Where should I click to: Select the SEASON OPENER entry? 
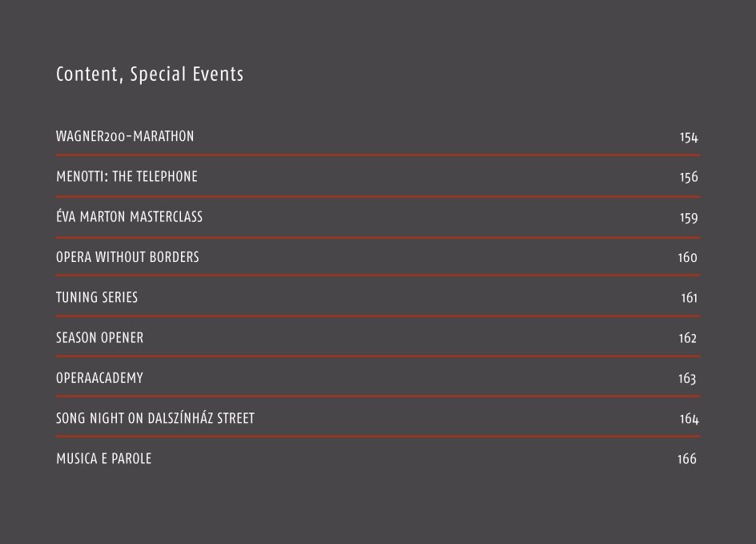[x=100, y=337]
